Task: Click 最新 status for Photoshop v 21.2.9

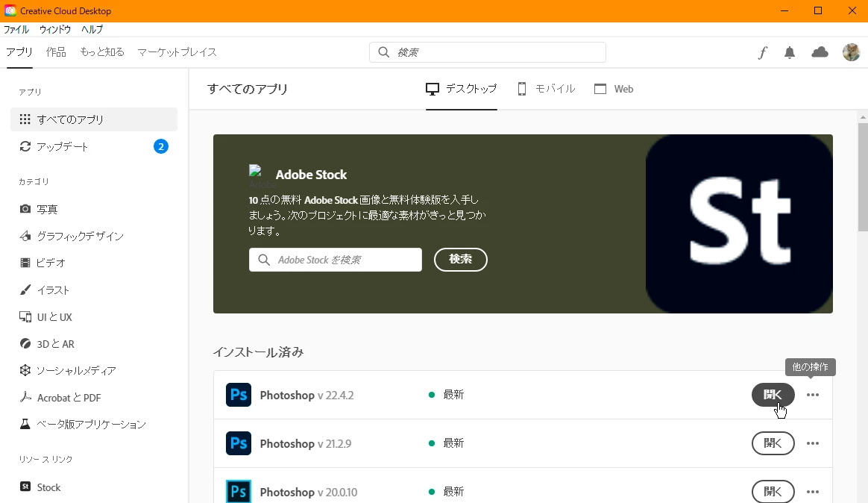Action: [453, 443]
